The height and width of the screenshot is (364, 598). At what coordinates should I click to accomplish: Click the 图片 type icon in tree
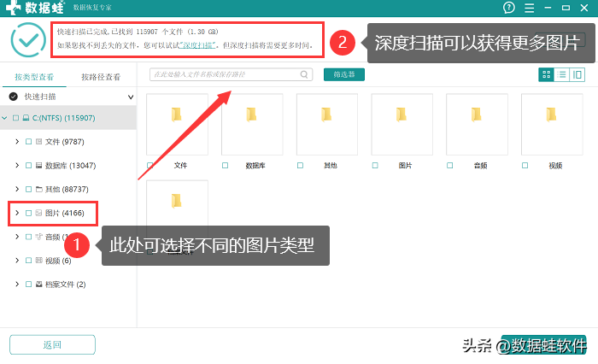[x=38, y=213]
